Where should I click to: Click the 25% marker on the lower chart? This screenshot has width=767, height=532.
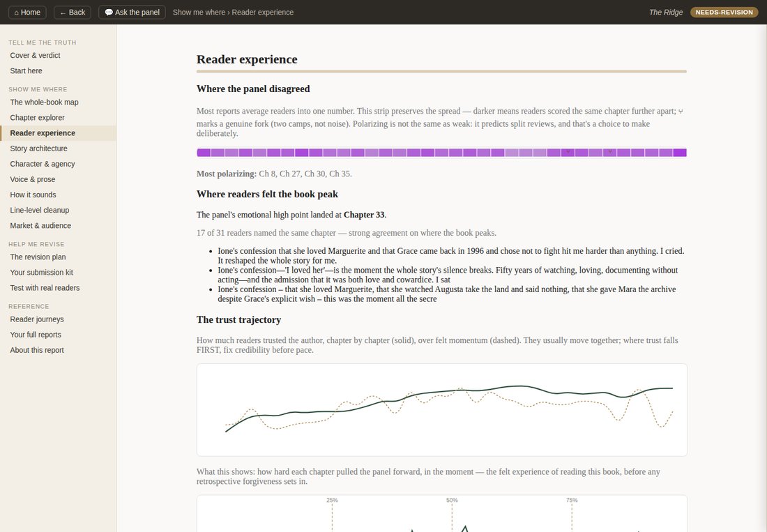332,500
